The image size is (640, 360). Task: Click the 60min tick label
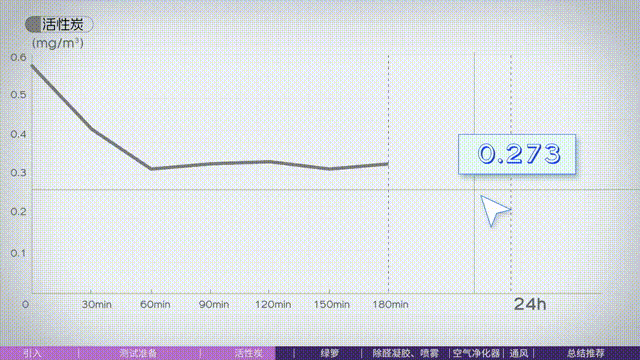(x=155, y=304)
